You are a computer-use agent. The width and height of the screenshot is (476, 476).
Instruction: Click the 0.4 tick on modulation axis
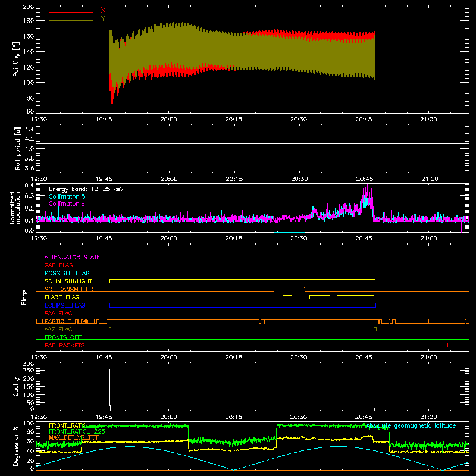[x=29, y=186]
